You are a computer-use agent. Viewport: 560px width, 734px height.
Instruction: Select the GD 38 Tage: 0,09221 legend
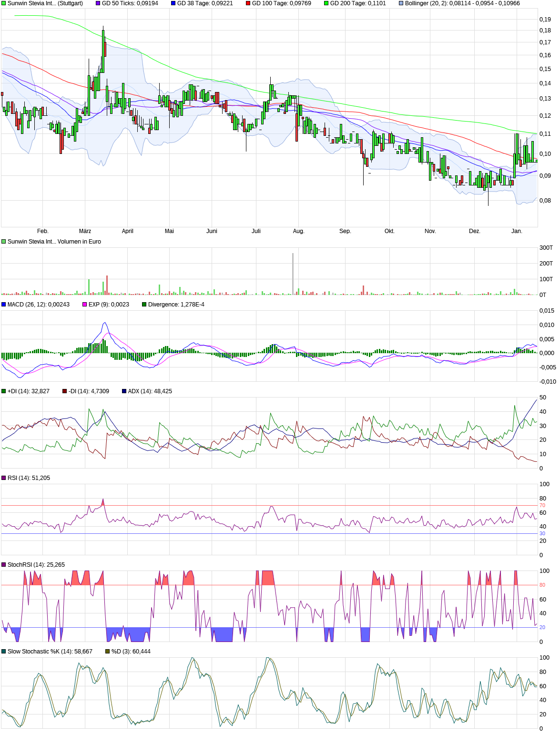click(205, 3)
